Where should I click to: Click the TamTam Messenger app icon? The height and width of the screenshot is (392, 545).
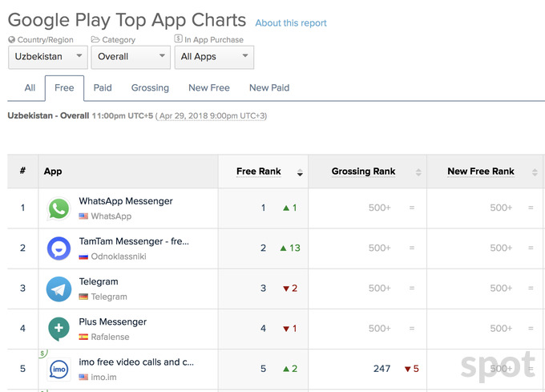tap(59, 249)
